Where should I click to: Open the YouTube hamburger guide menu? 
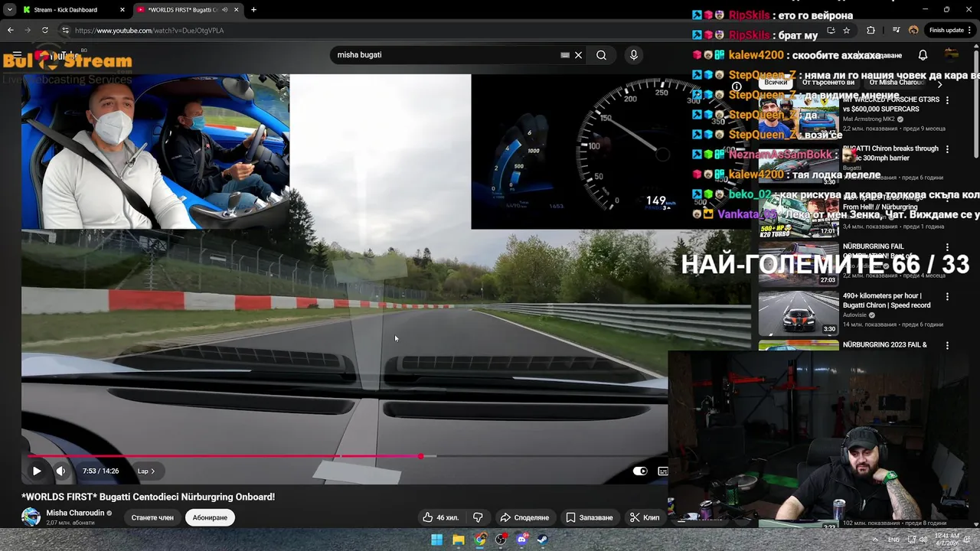tap(17, 55)
